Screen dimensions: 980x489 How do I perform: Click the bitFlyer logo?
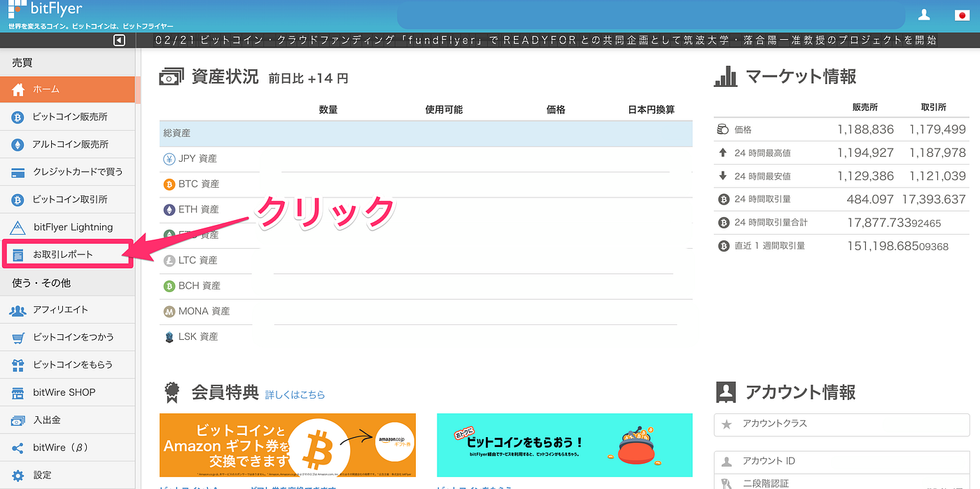[45, 9]
